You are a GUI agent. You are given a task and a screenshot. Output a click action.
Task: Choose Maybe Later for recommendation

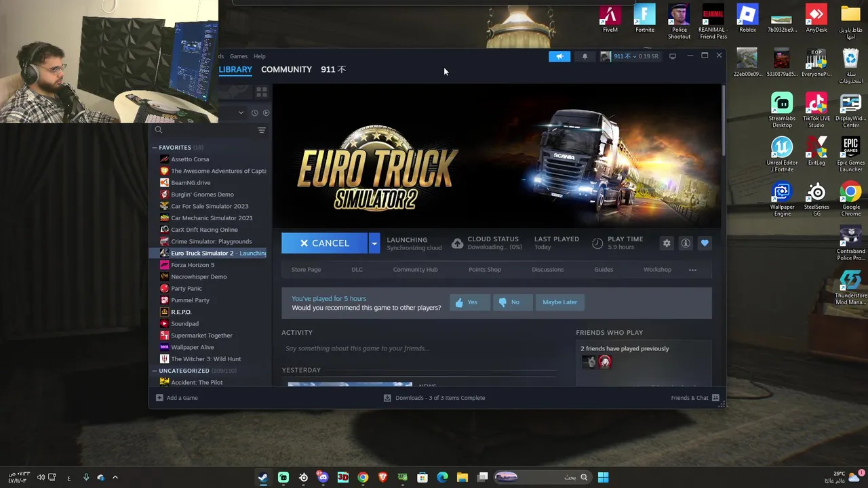tap(559, 302)
